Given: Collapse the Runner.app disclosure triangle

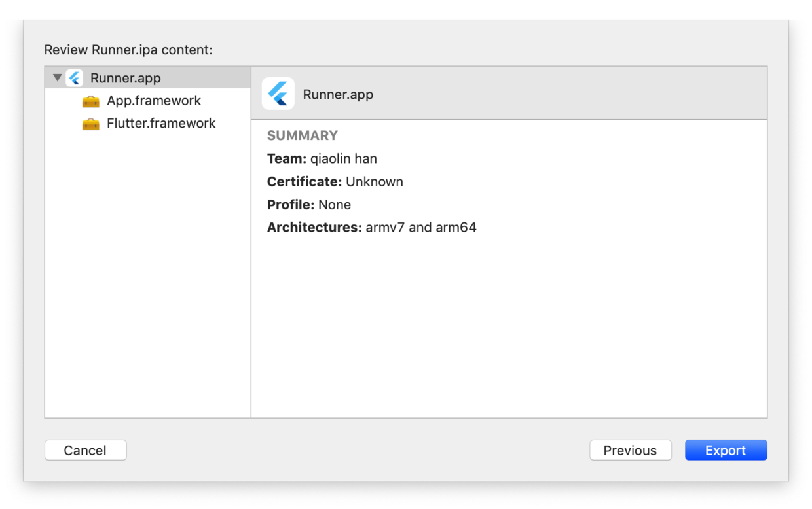Looking at the screenshot, I should [57, 78].
